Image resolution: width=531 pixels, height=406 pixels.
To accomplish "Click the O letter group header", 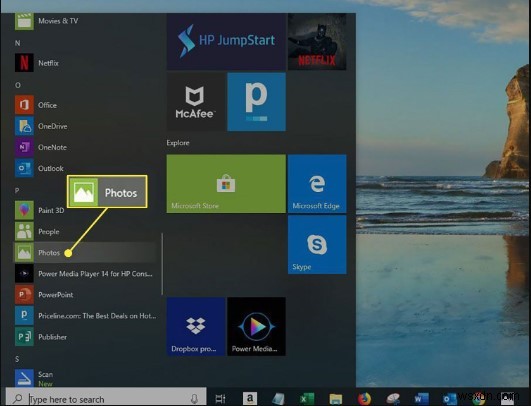I will (18, 85).
